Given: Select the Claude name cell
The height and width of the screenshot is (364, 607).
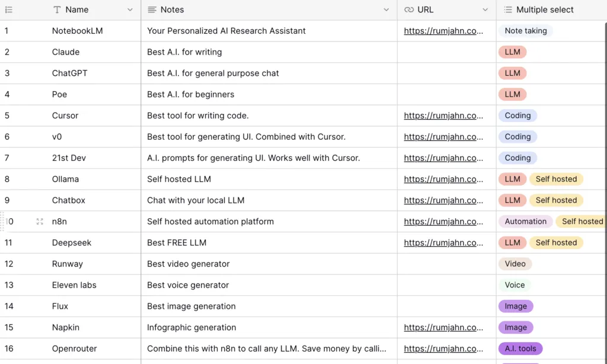Looking at the screenshot, I should tap(66, 52).
